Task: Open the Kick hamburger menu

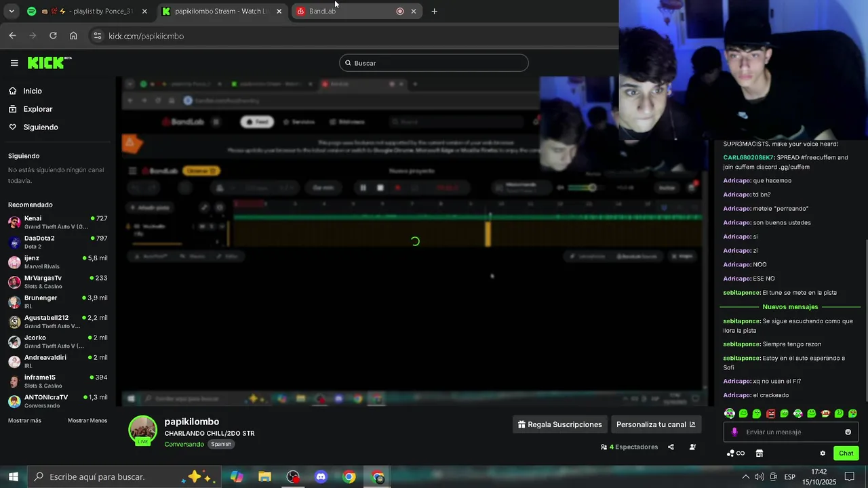Action: point(14,63)
